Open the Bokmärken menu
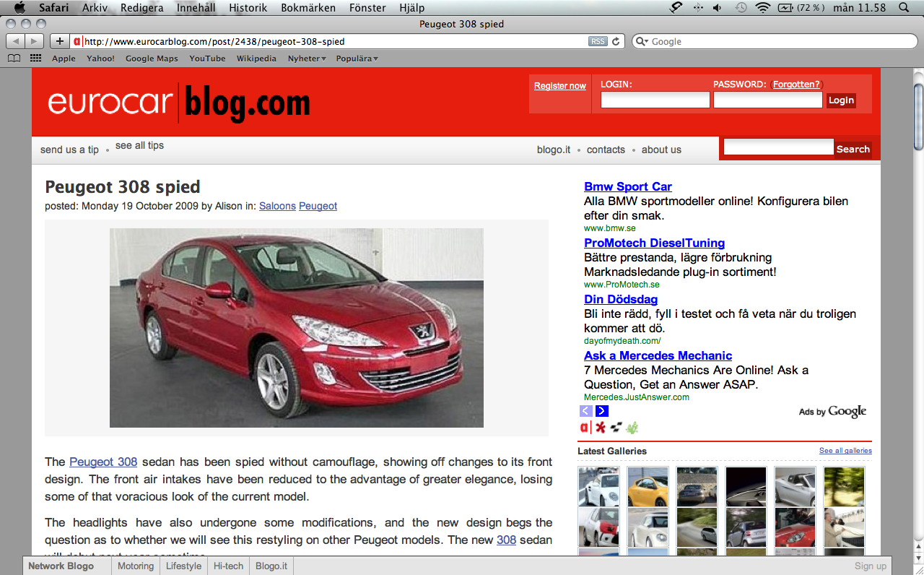The image size is (924, 575). point(308,8)
